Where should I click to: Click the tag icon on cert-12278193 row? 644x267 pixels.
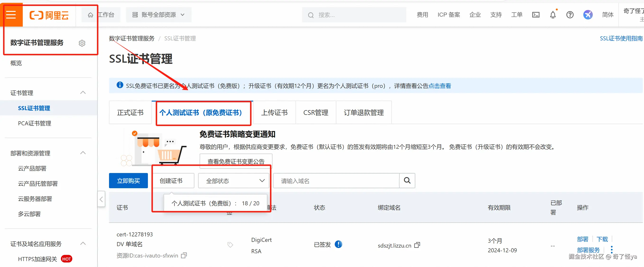point(230,245)
